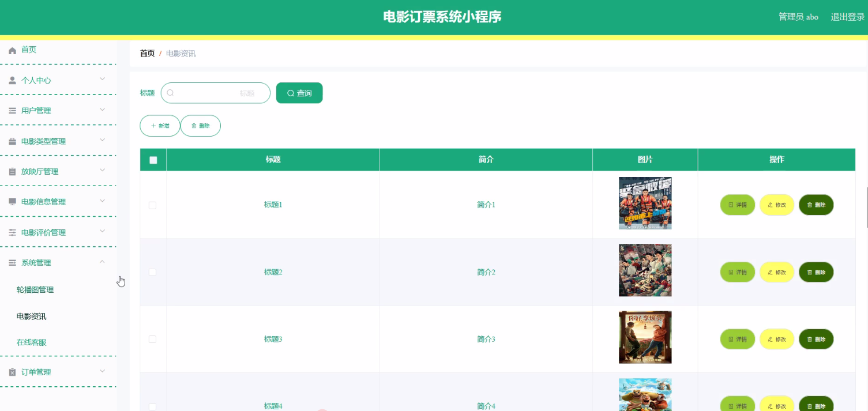The width and height of the screenshot is (868, 411).
Task: Click 修改 for row 标题1
Action: 777,205
